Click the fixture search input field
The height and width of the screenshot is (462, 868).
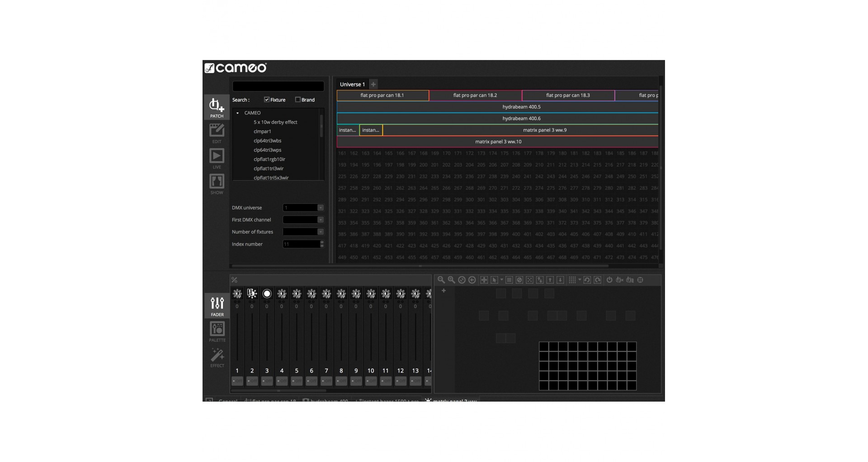point(278,86)
